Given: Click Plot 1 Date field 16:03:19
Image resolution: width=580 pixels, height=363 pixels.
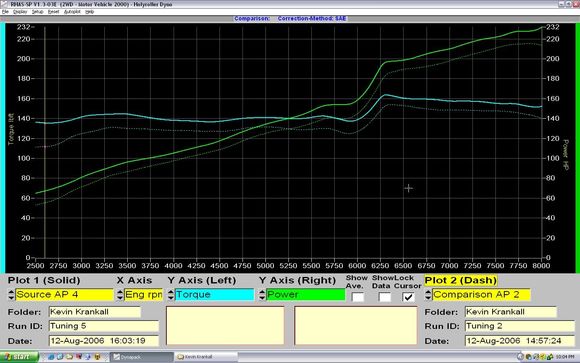Looking at the screenshot, I should pos(104,340).
